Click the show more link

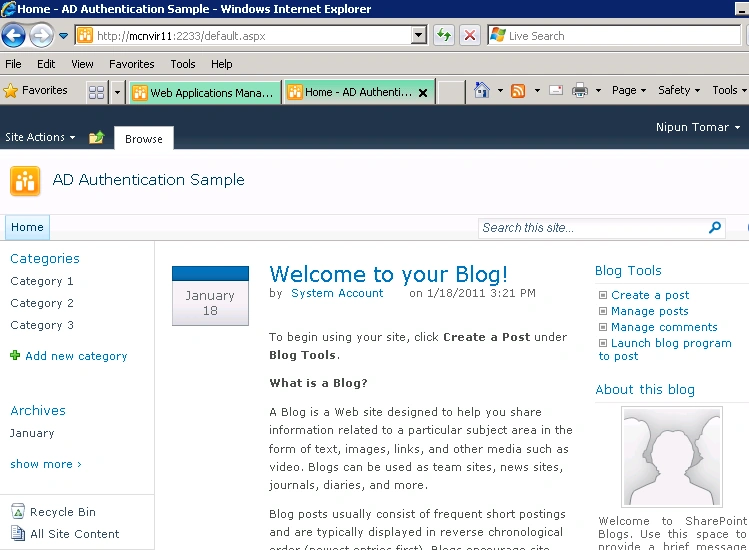[x=46, y=464]
